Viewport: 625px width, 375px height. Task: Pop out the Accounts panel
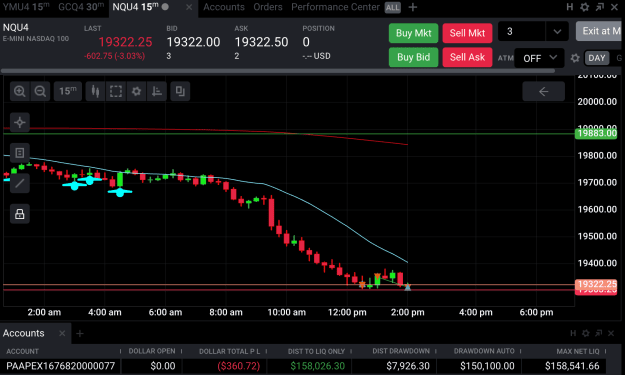click(x=598, y=333)
